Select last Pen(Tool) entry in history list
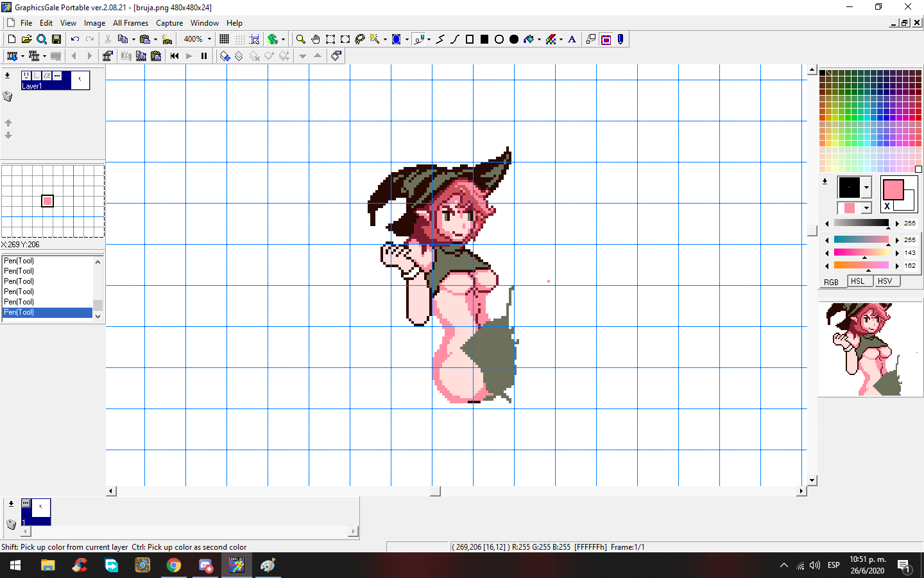 [x=47, y=312]
